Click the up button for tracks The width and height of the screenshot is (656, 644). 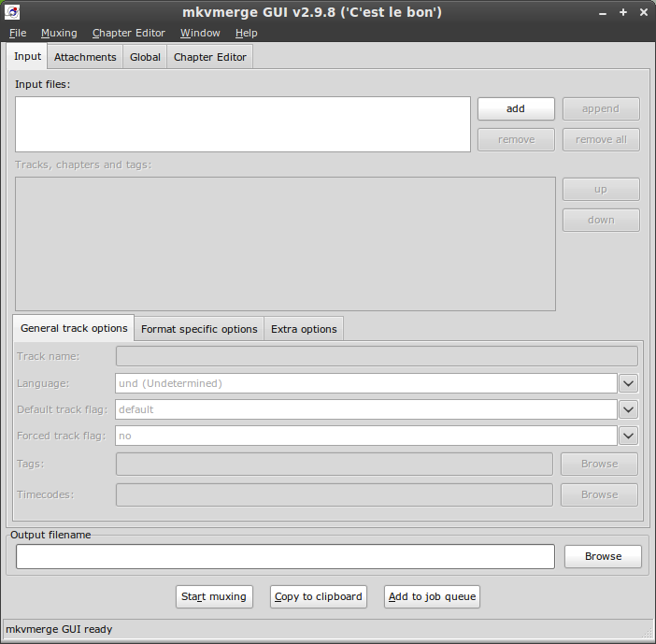click(601, 190)
